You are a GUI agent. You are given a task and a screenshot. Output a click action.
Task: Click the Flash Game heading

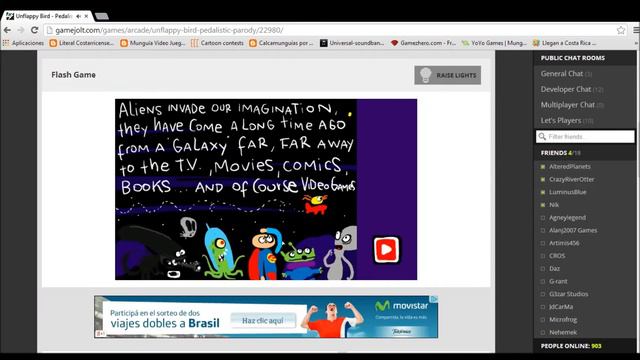pyautogui.click(x=73, y=75)
